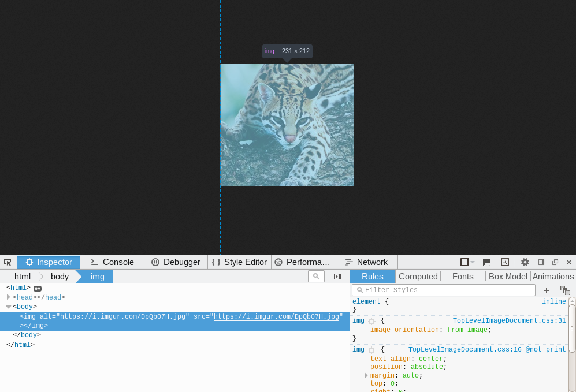This screenshot has width=576, height=392.
Task: Open the Performance tab
Action: pos(303,262)
